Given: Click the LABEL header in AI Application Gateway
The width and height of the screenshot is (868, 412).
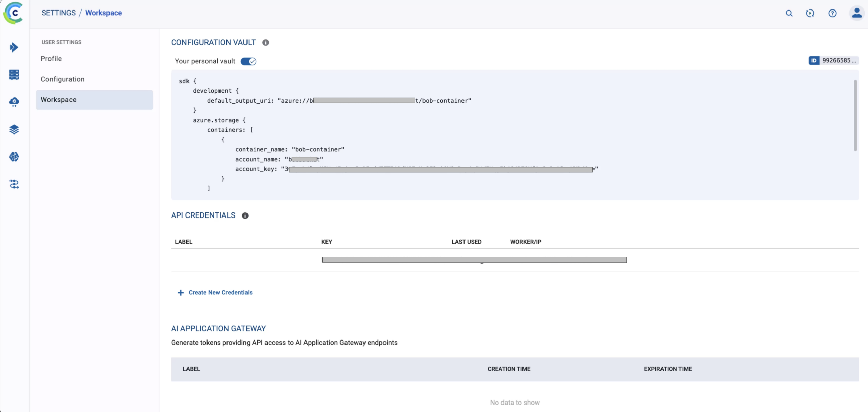Looking at the screenshot, I should 191,369.
